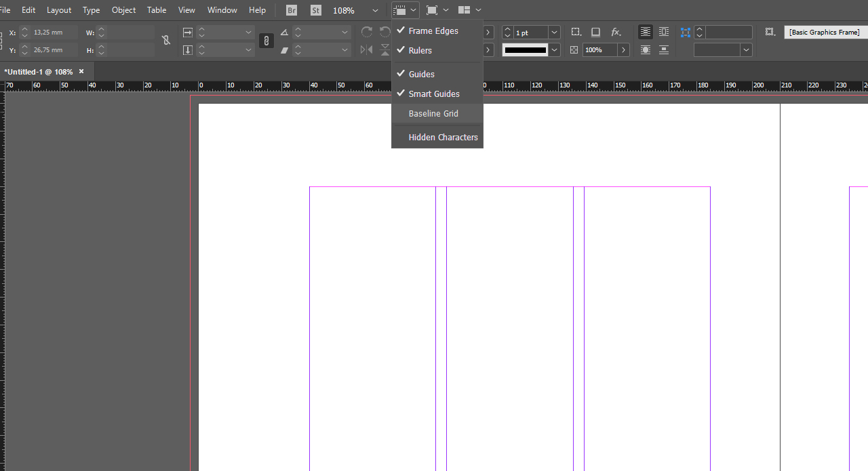Open the corner options icon

(x=576, y=32)
